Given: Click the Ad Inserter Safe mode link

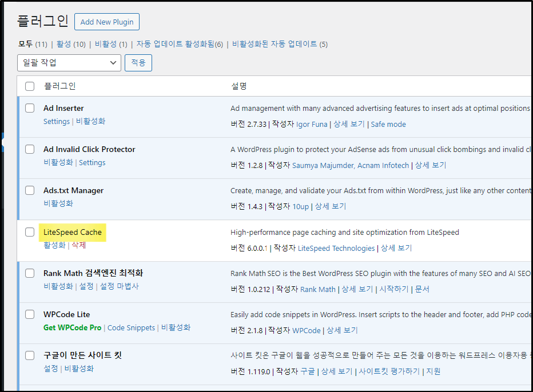Looking at the screenshot, I should click(388, 125).
